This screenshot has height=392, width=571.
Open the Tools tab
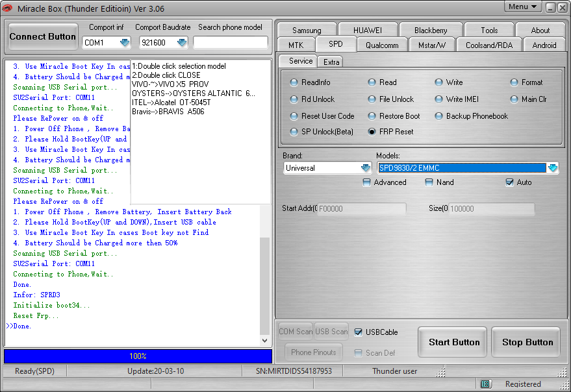click(489, 31)
